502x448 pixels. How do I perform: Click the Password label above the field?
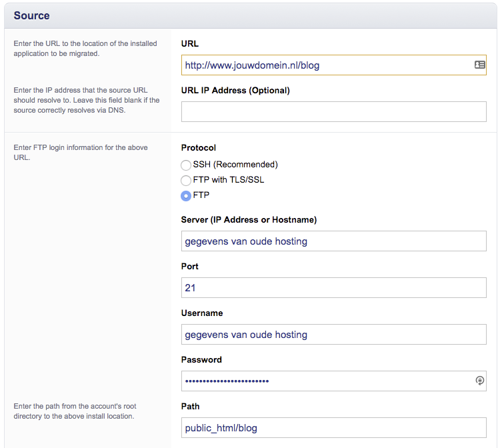[x=201, y=359]
